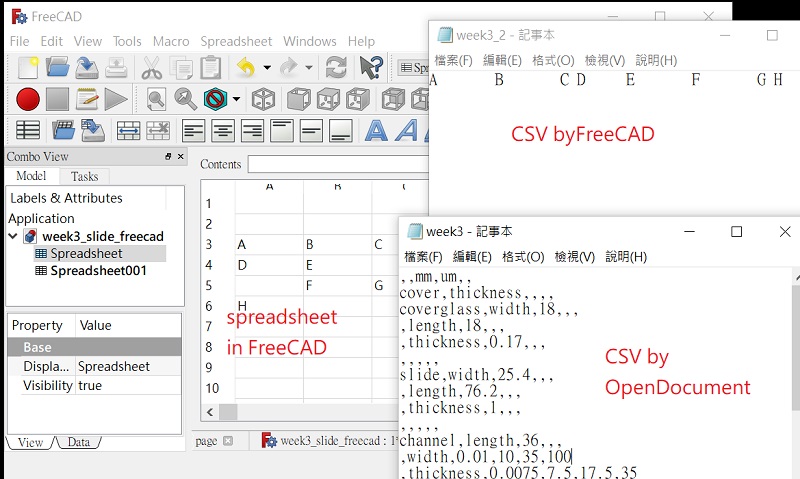The height and width of the screenshot is (479, 800).
Task: Open the FreeCAD Help menu
Action: [361, 41]
